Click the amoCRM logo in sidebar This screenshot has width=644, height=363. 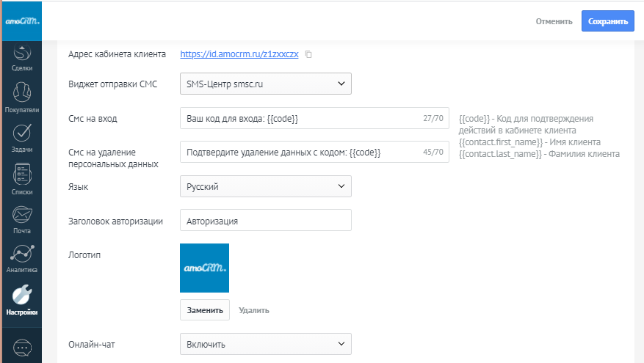(21, 21)
